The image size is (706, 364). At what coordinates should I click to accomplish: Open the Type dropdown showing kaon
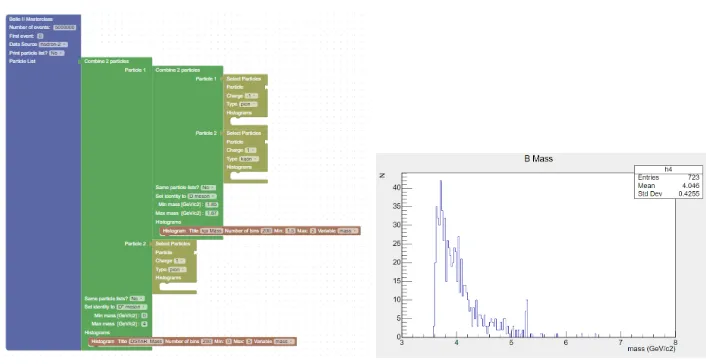[249, 159]
